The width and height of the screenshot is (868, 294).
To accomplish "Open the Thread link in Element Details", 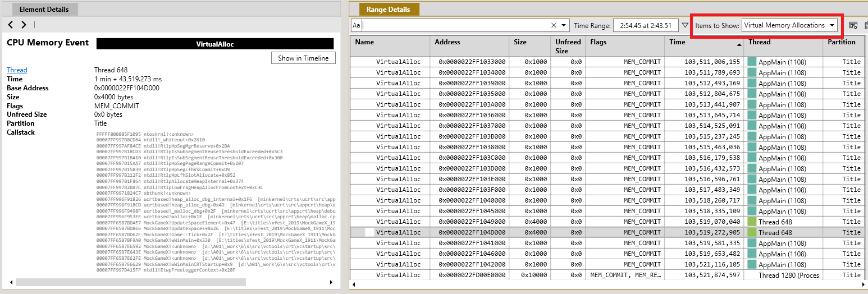I will (17, 70).
